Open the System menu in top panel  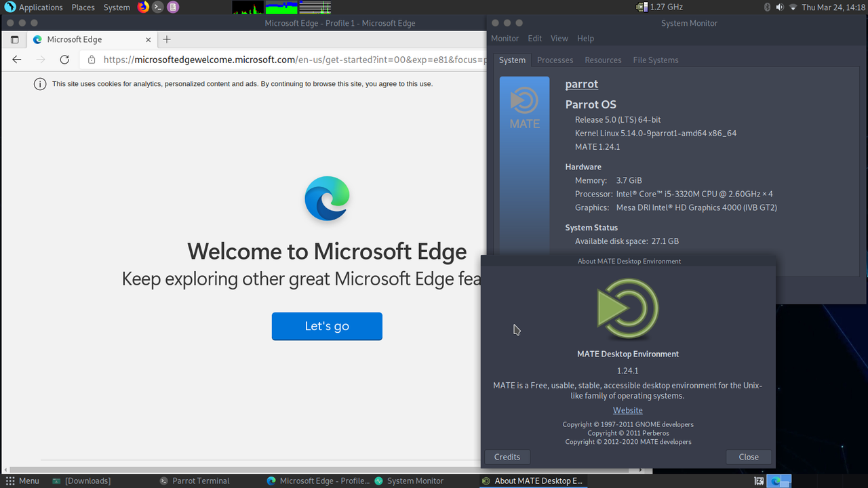(117, 7)
